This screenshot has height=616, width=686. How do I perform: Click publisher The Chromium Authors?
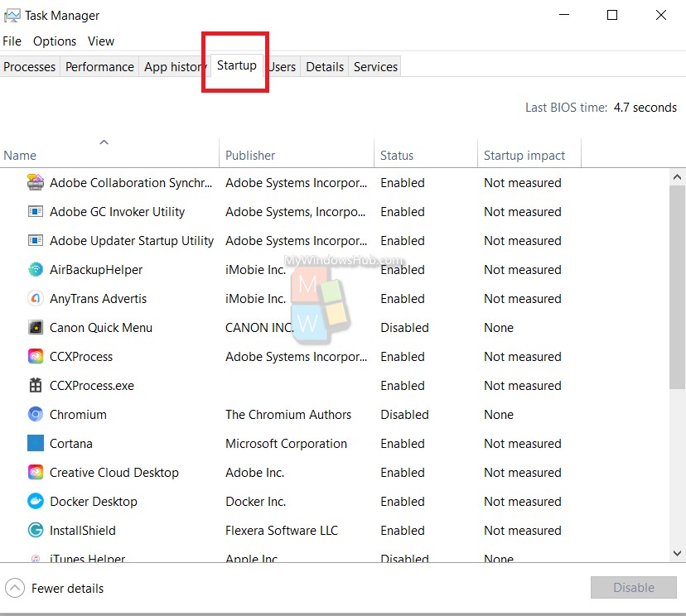click(x=288, y=415)
